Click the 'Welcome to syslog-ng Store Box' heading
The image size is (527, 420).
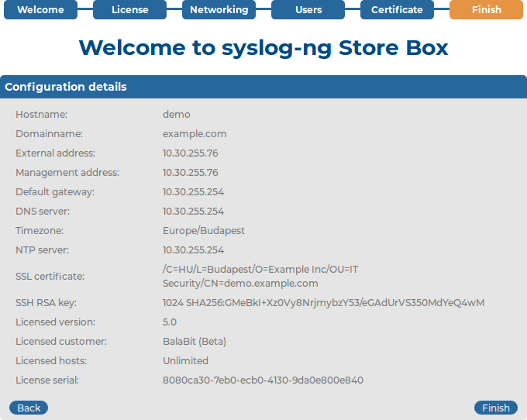pos(263,48)
